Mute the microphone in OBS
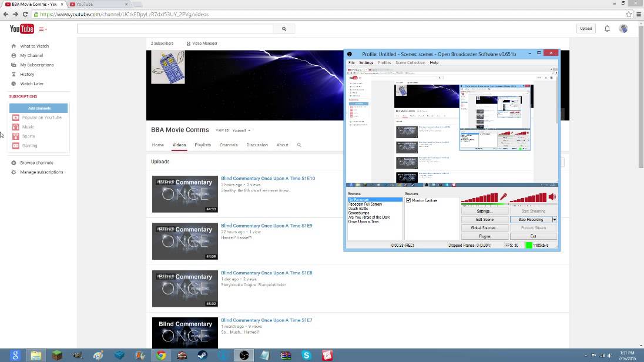644x362 pixels. pos(504,197)
